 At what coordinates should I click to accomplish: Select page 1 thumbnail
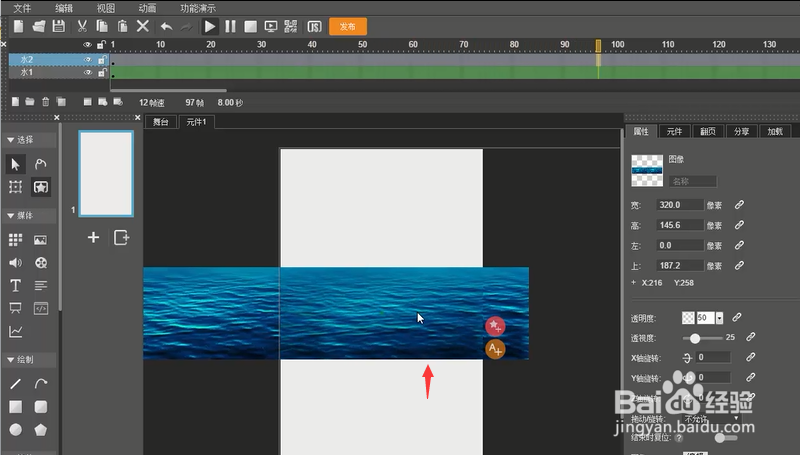(106, 173)
